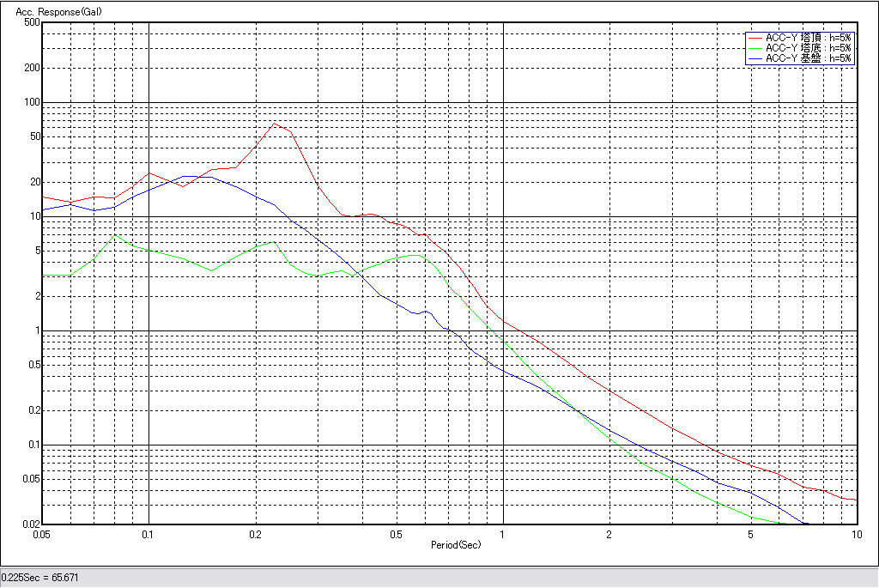Click the 1 label on period axis
879x588 pixels.
coord(502,534)
